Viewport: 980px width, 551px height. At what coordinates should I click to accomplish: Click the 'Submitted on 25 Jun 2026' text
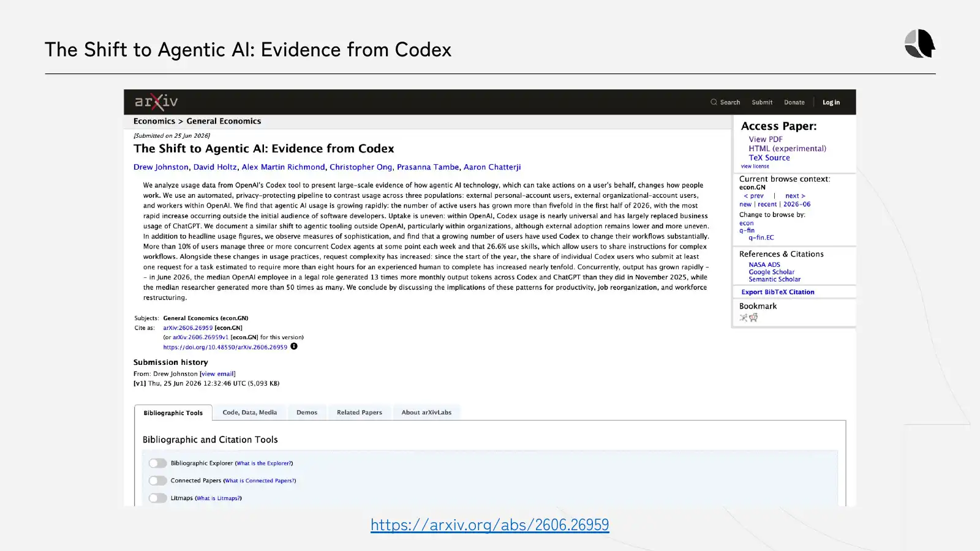pos(171,136)
